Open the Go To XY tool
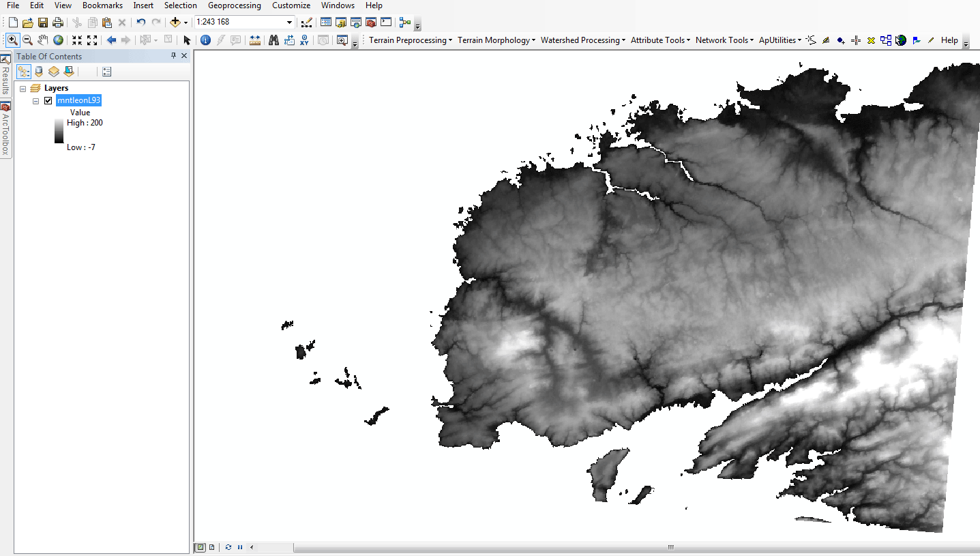 [x=306, y=40]
